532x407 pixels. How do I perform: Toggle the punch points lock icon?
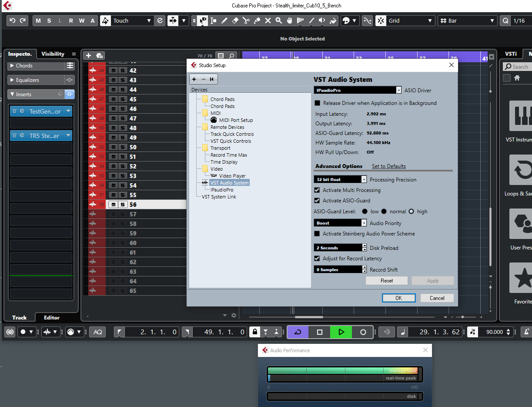(x=255, y=332)
